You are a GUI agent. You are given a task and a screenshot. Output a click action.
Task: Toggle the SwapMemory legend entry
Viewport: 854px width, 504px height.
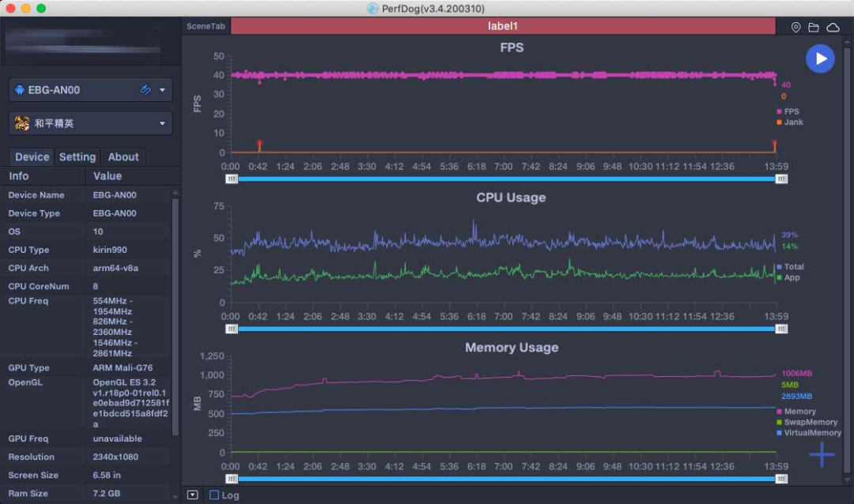(x=807, y=423)
